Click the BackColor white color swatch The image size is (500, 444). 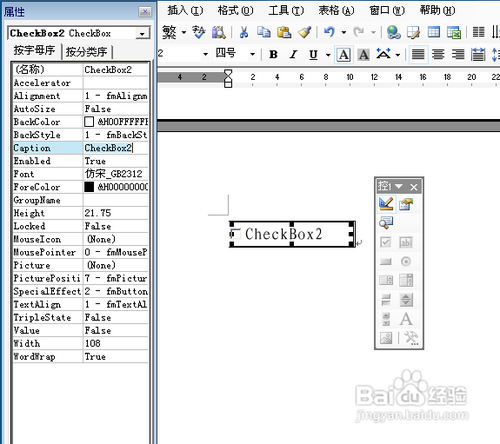tap(89, 122)
